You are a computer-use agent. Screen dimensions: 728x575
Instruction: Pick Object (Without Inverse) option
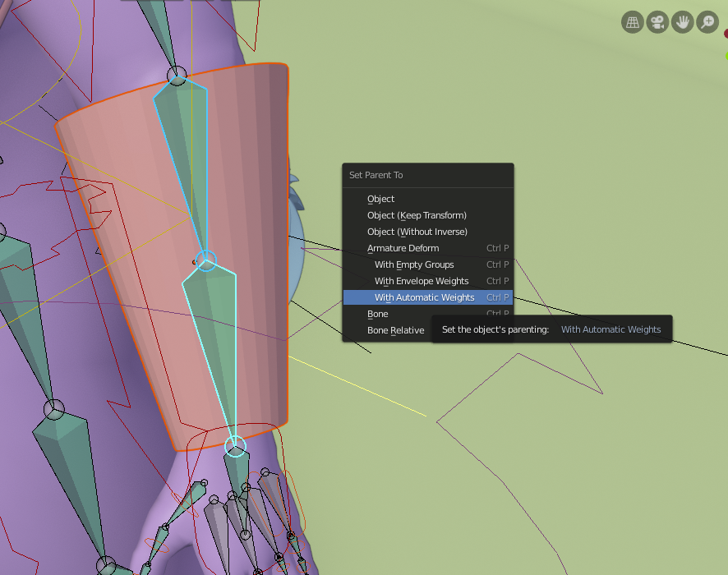tap(427, 232)
